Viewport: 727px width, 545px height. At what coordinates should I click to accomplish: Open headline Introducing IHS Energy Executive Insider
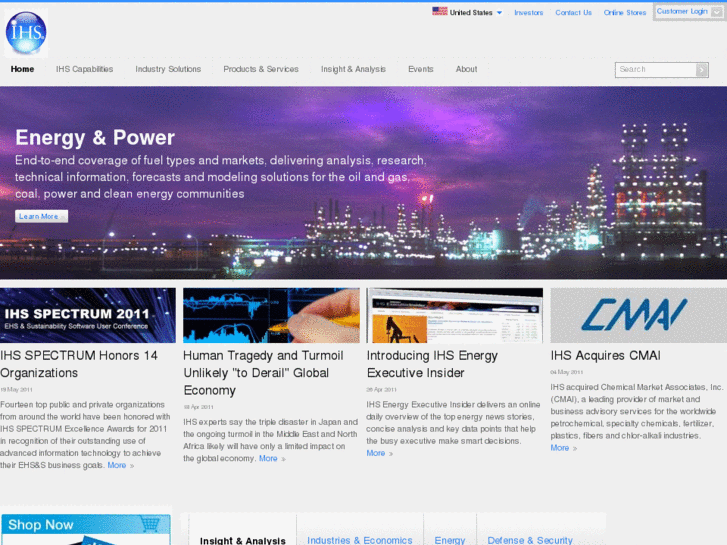pyautogui.click(x=432, y=364)
